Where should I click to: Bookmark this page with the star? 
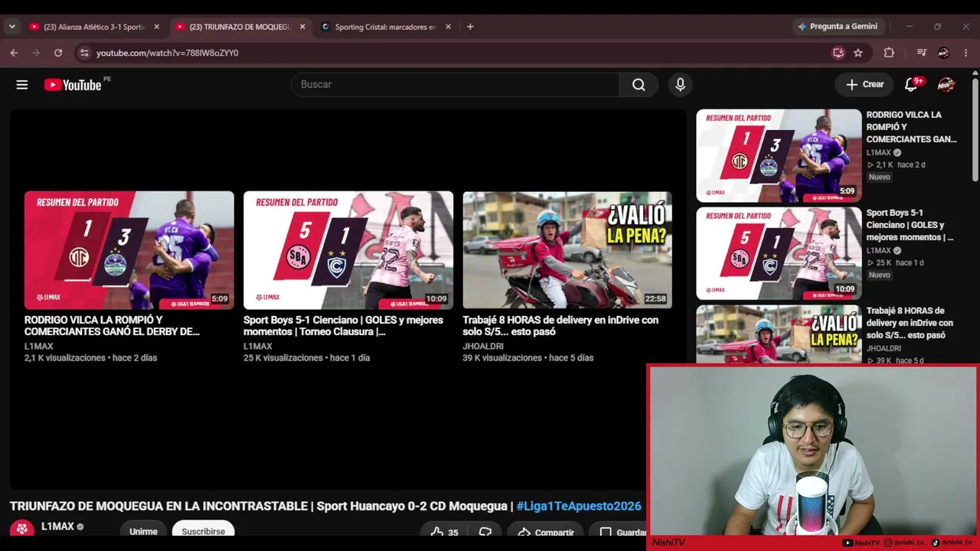(x=858, y=53)
